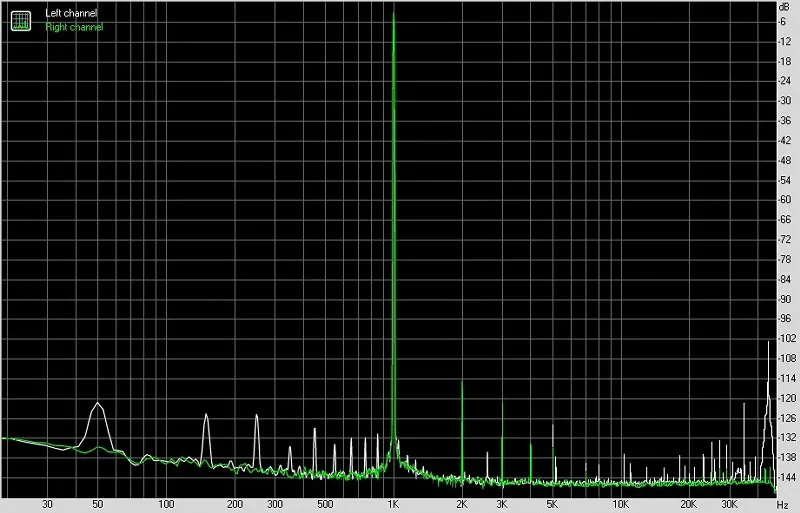Image resolution: width=800 pixels, height=513 pixels.
Task: Click the "-102" dB scale label
Action: coord(786,338)
